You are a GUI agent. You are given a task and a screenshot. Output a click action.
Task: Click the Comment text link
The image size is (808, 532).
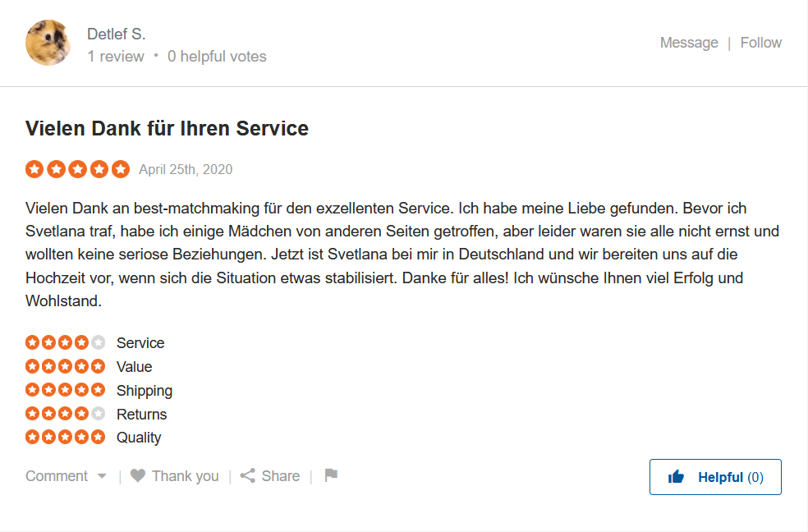click(57, 476)
